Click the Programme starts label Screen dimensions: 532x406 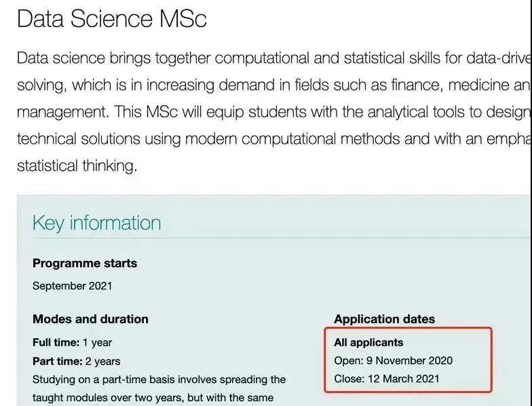click(85, 263)
